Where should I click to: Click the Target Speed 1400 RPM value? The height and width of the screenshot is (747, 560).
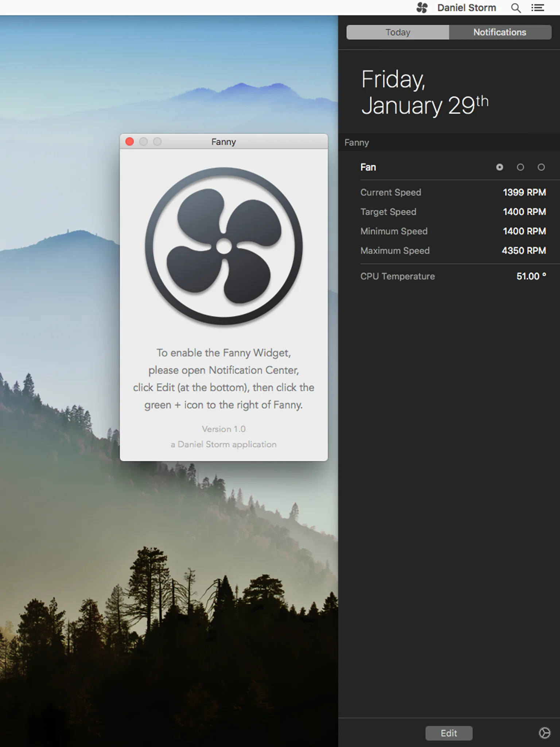pyautogui.click(x=524, y=212)
